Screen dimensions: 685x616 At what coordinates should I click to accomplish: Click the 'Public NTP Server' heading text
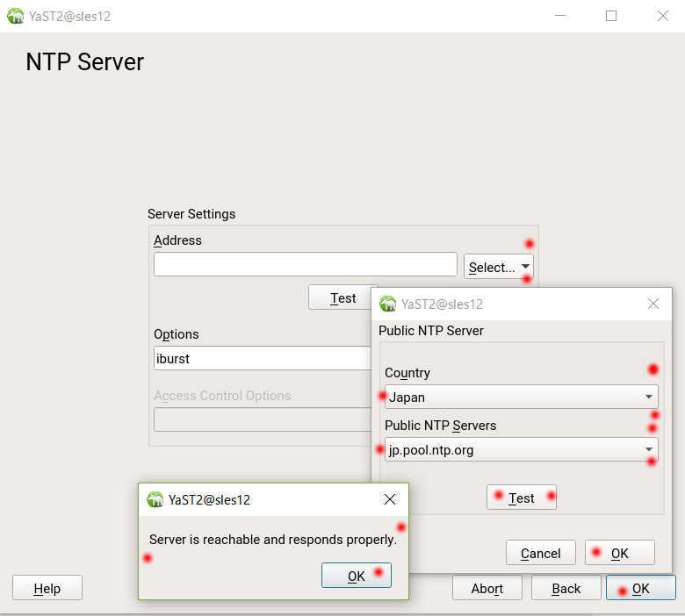click(430, 331)
